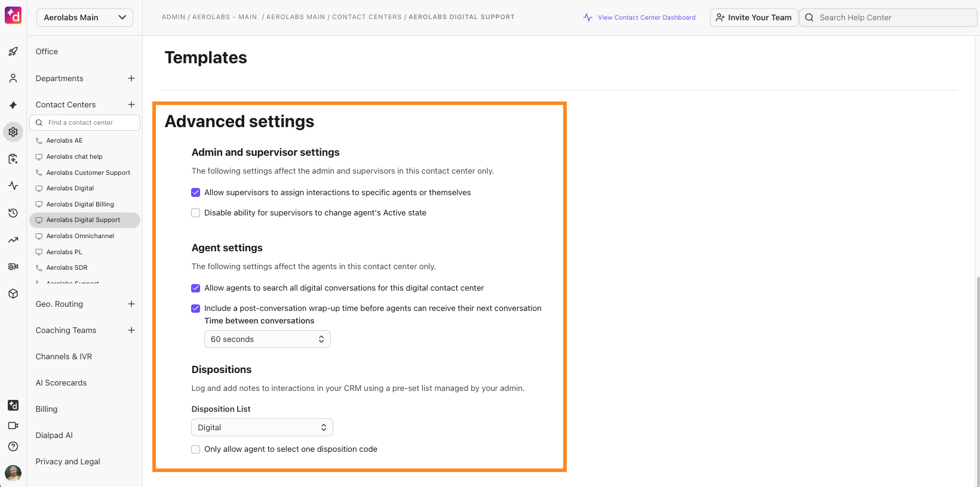Check only allow one disposition code
Viewport: 980px width, 487px height.
[x=195, y=449]
